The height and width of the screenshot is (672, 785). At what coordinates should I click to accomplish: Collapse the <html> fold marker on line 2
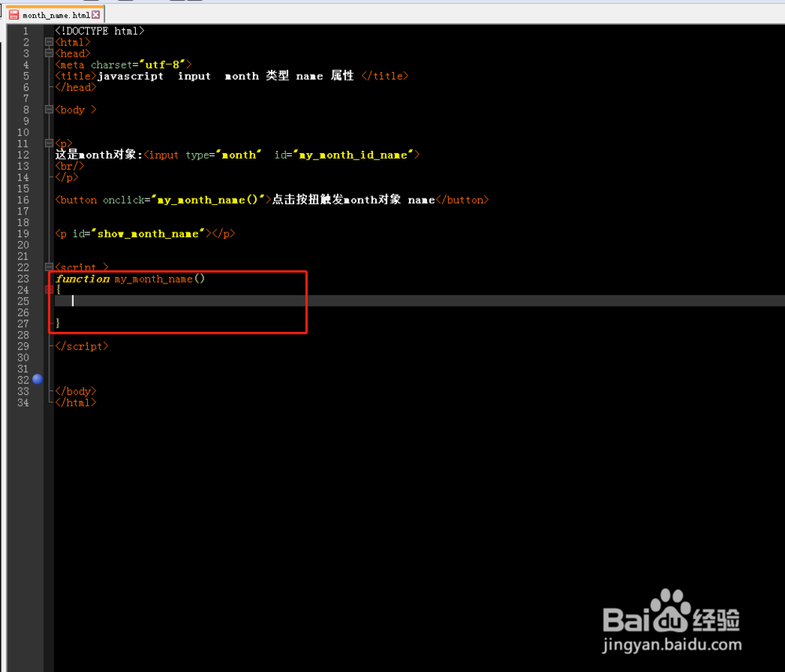49,42
